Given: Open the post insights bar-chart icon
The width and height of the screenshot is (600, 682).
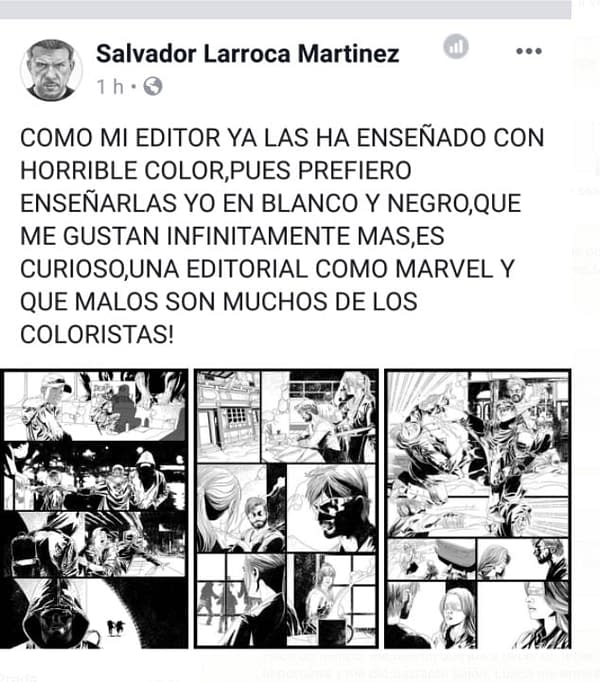Looking at the screenshot, I should coord(456,46).
